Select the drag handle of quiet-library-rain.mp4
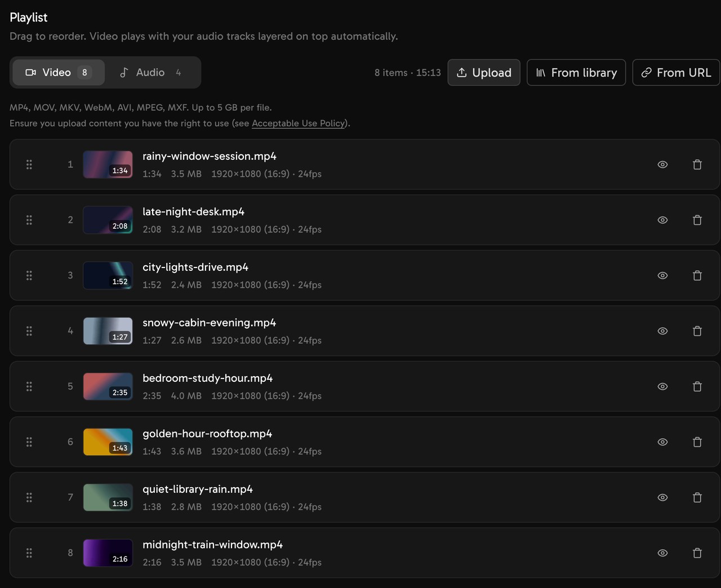The image size is (721, 588). (x=29, y=497)
